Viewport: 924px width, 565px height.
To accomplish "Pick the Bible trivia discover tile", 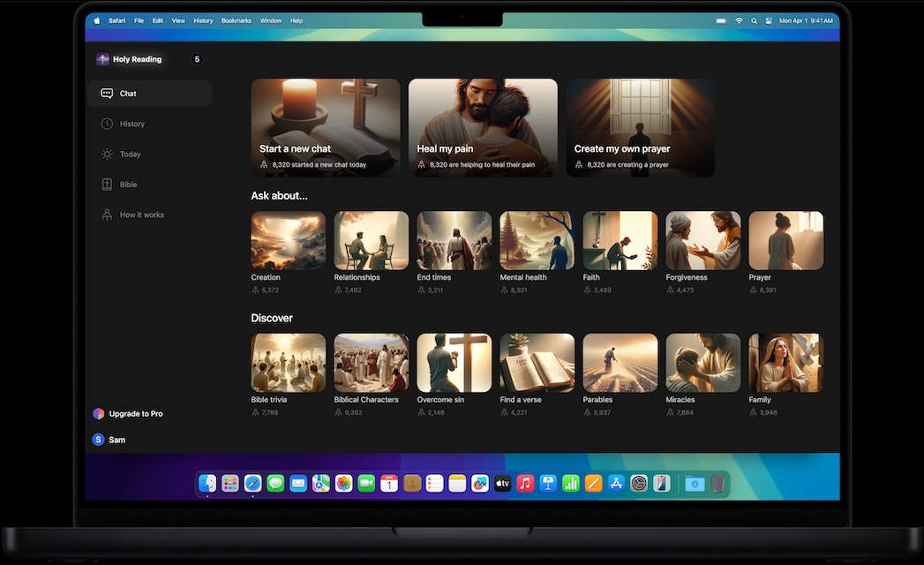I will pos(288,363).
